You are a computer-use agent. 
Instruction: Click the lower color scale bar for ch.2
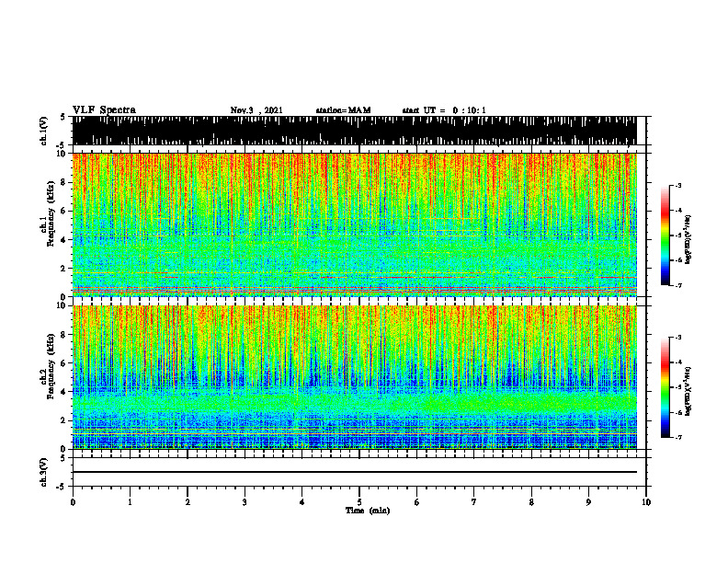pos(665,387)
